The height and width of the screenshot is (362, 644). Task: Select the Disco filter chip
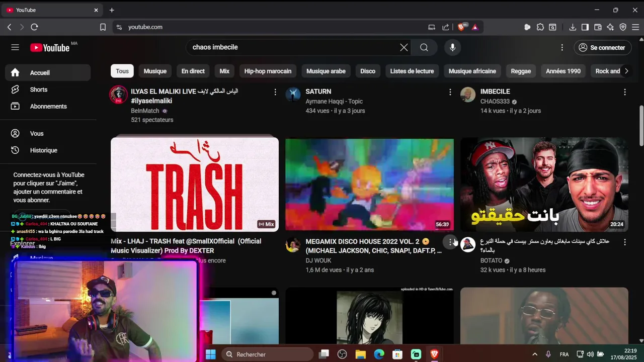pos(368,71)
